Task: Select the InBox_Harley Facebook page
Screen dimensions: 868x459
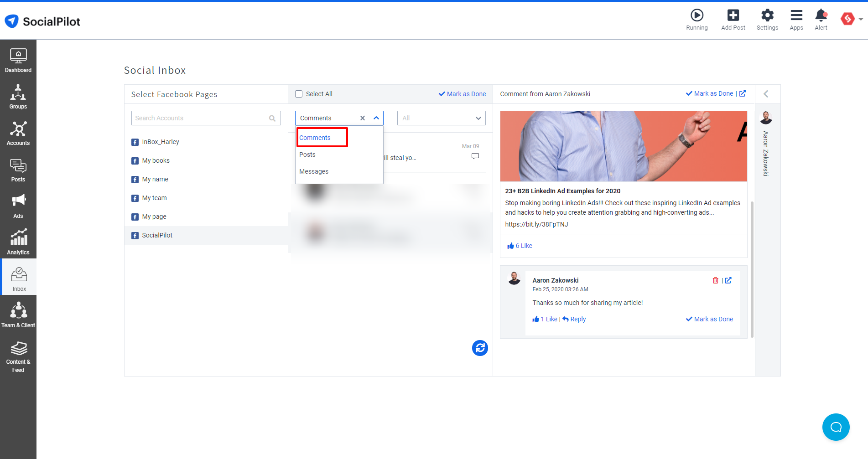Action: 161,142
